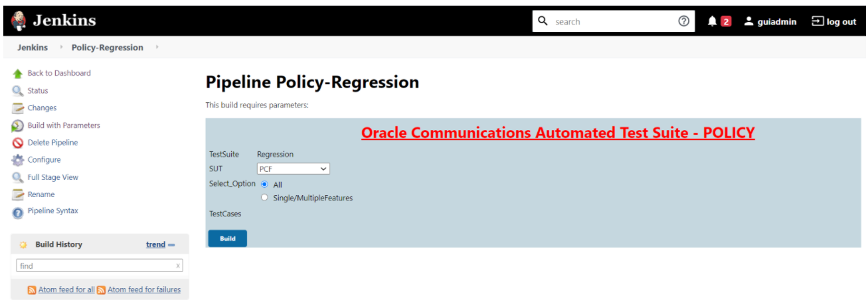Click the Build History title text
Screen dimensions: 868x302
[59, 244]
